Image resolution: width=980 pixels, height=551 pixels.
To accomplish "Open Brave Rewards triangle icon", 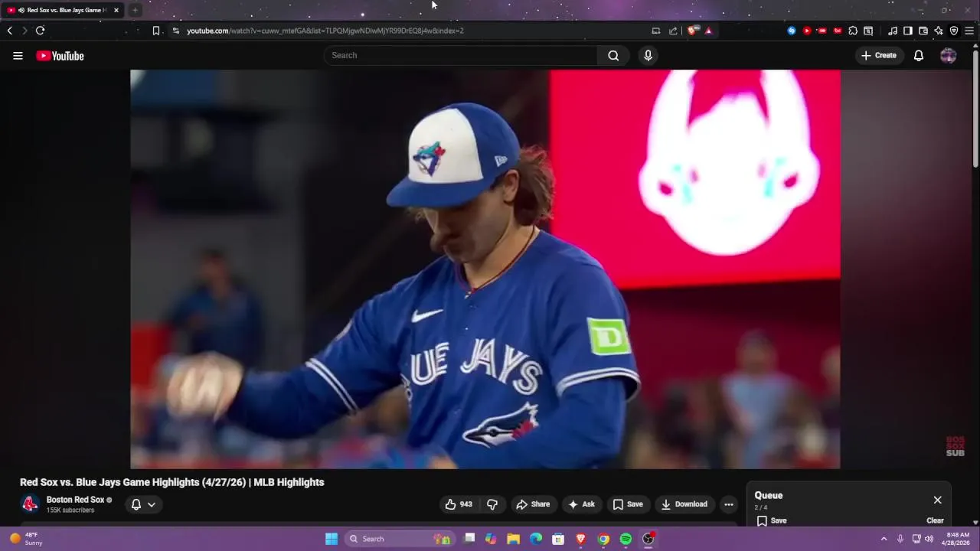I will [x=708, y=31].
